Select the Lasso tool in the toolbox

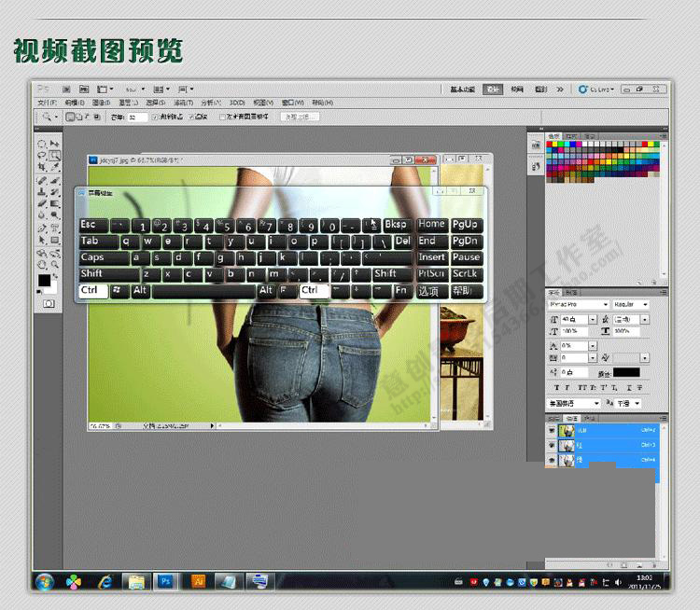pos(42,156)
